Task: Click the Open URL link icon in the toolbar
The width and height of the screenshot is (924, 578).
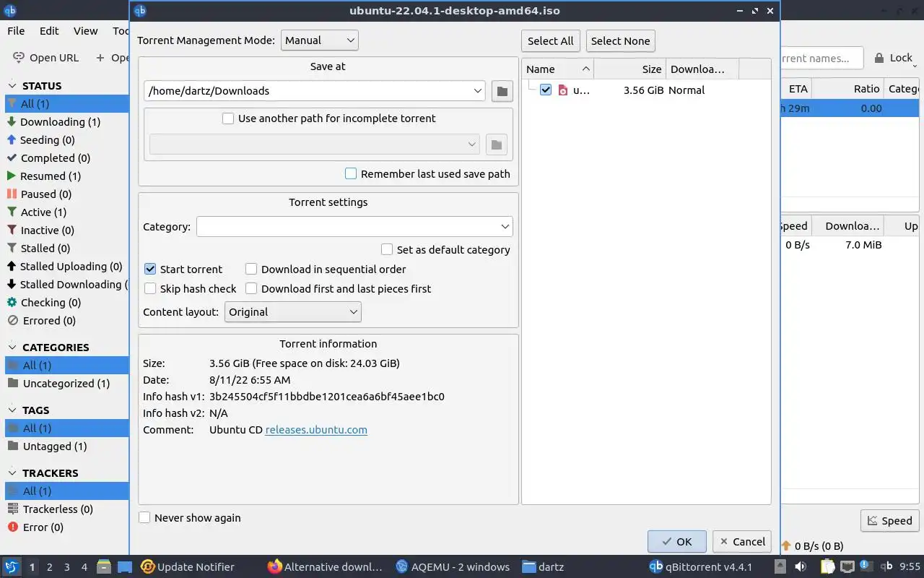Action: click(19, 58)
